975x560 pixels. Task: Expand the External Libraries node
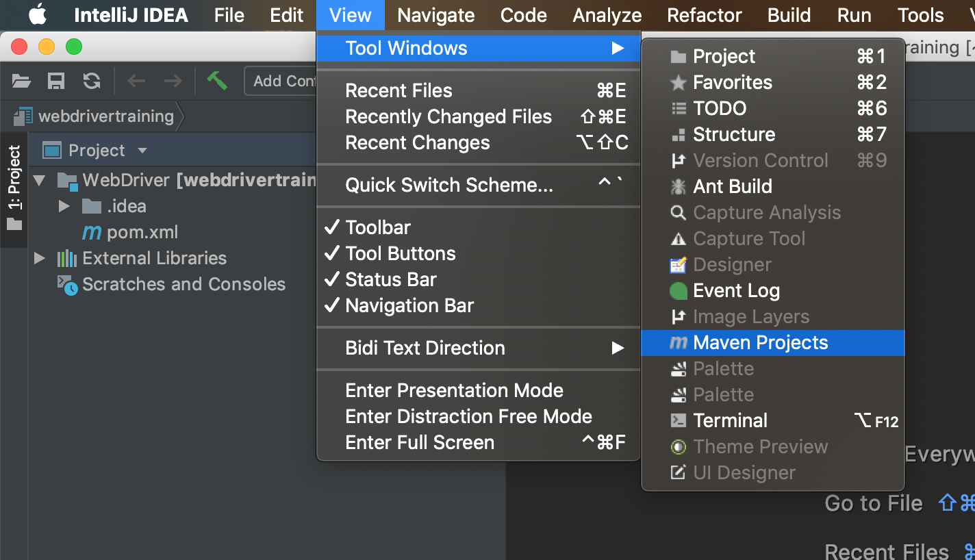coord(40,258)
